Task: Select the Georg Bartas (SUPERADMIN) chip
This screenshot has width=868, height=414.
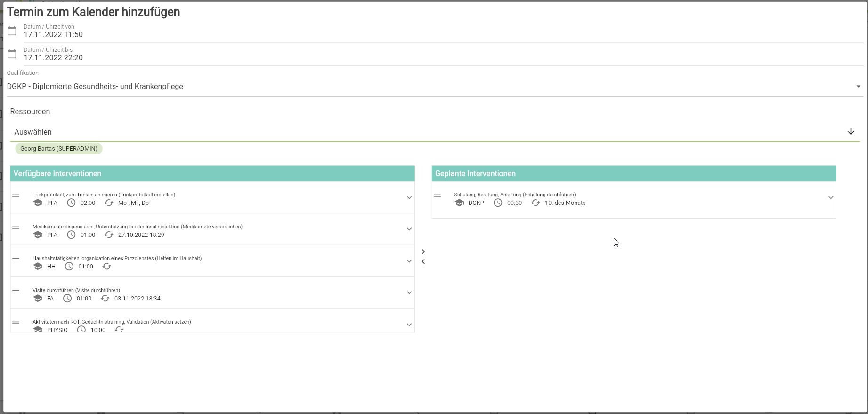Action: (x=59, y=149)
